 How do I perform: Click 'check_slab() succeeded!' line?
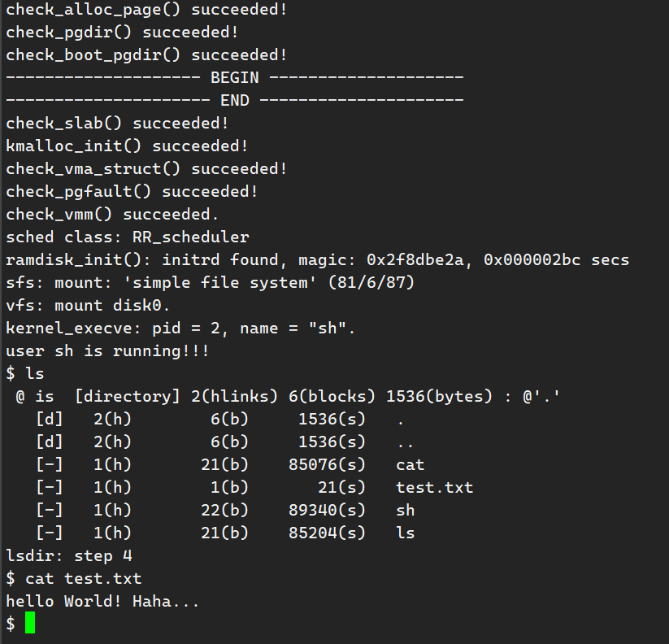coord(117,124)
